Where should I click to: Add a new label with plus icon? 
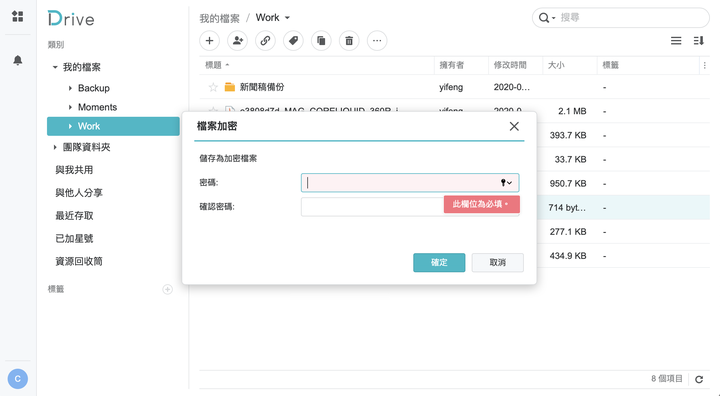(x=168, y=289)
